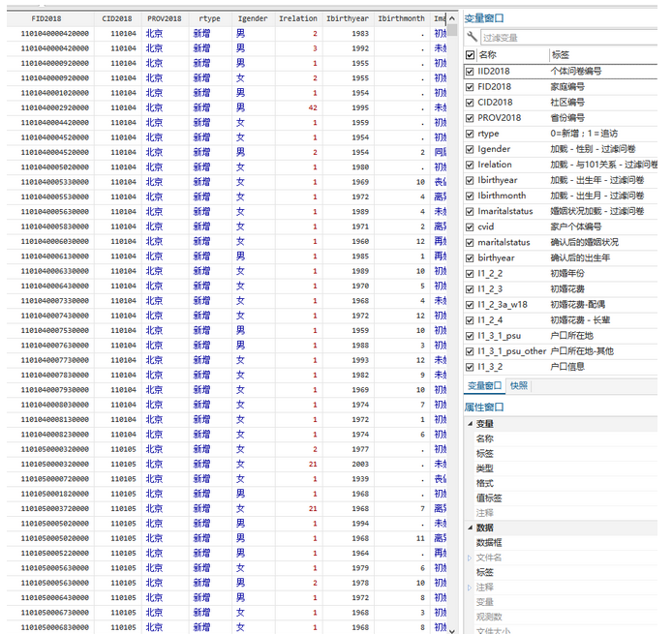Toggle the I1_2_2 variable checkbox
This screenshot has width=672, height=634.
pyautogui.click(x=470, y=274)
